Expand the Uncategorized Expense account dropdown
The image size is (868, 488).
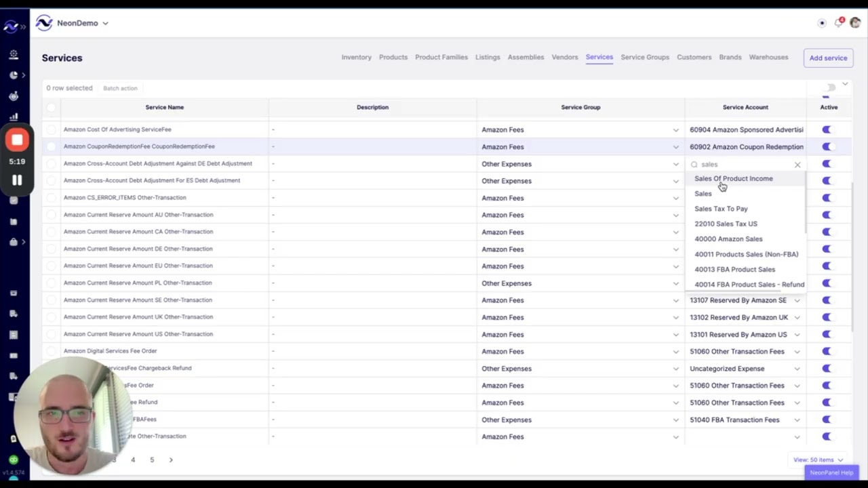[797, 369]
